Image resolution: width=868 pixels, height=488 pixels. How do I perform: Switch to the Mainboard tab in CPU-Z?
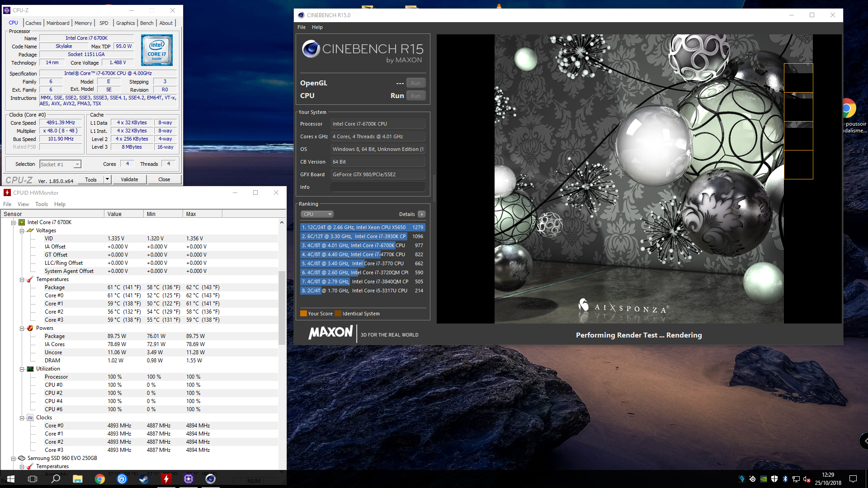click(x=58, y=23)
